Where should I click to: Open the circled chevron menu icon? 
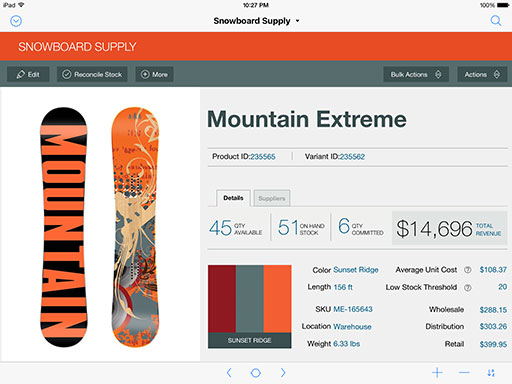click(16, 21)
